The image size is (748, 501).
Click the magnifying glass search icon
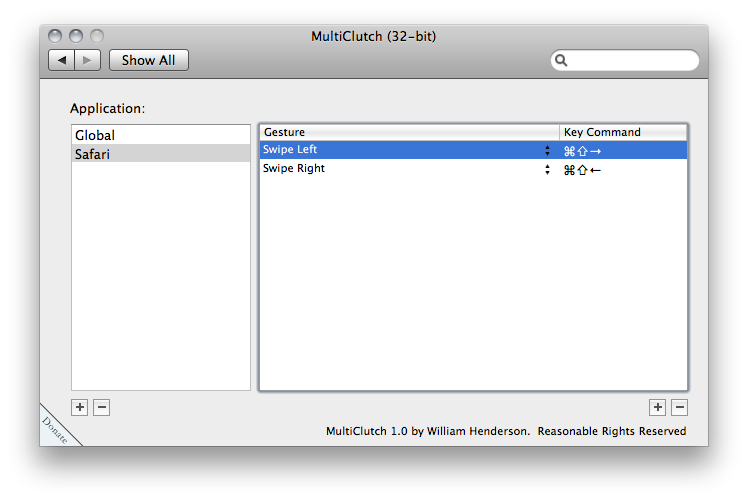coord(561,60)
